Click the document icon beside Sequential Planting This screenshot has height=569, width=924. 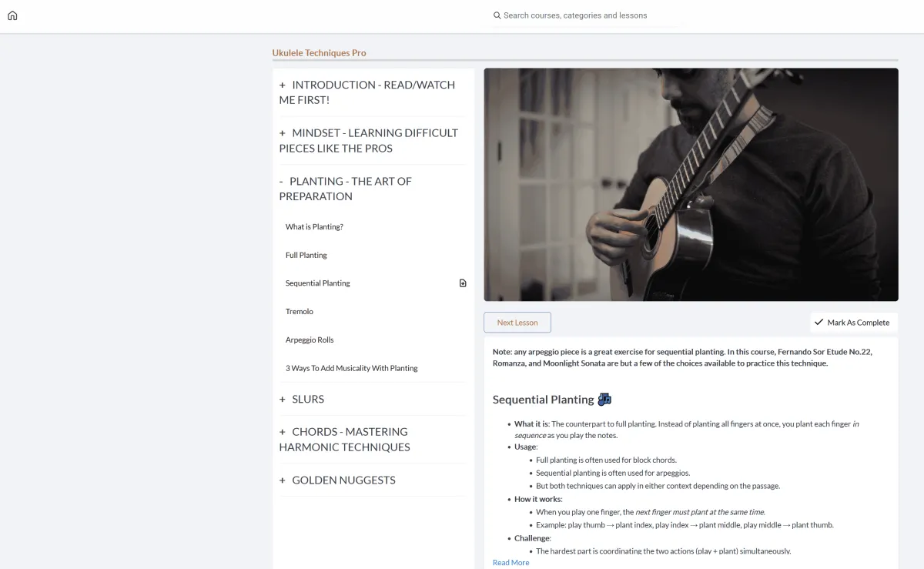(463, 283)
